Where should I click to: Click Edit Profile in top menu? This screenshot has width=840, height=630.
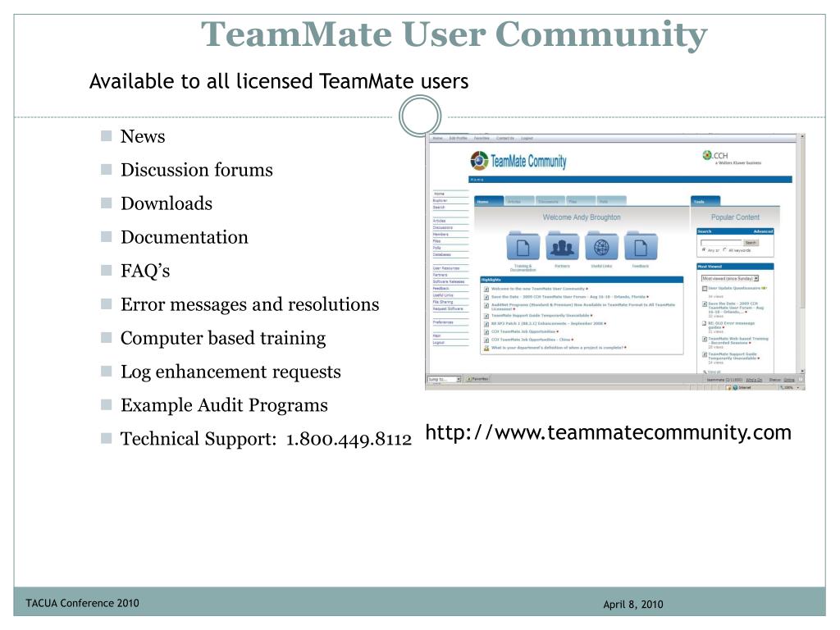[458, 138]
